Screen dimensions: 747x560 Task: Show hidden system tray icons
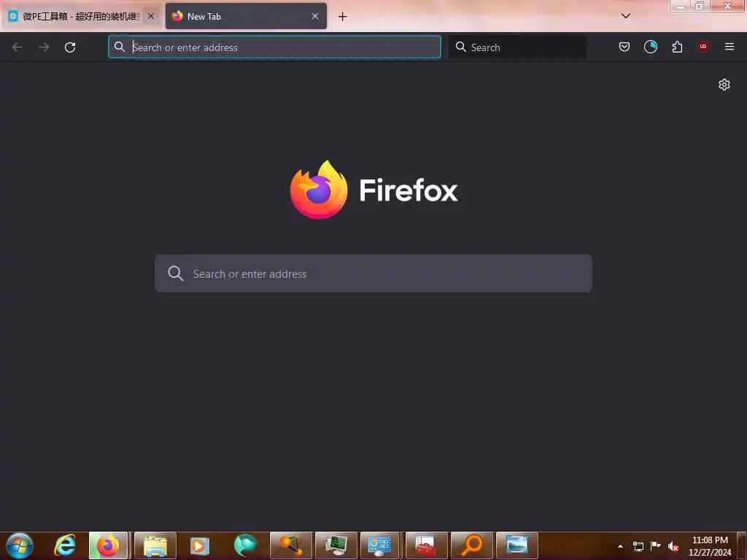620,546
